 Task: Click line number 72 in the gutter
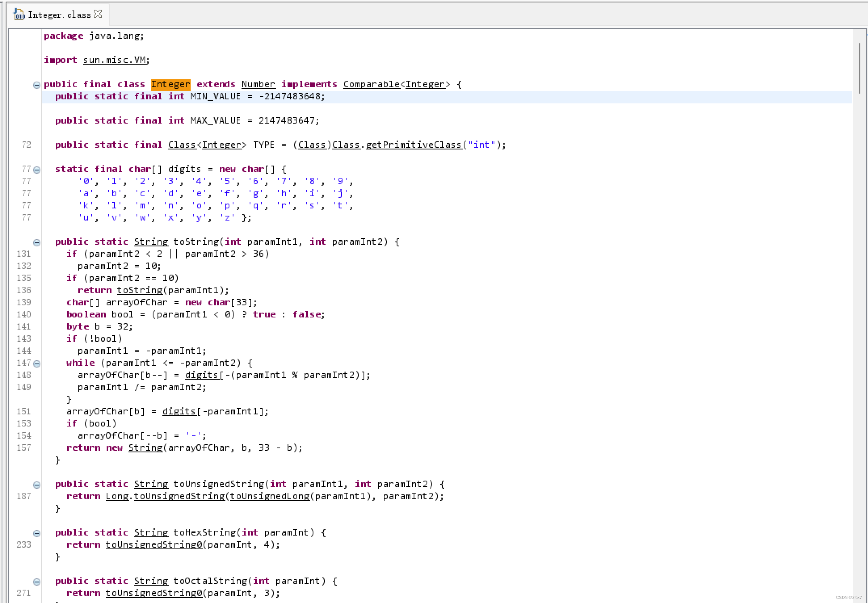[x=26, y=145]
